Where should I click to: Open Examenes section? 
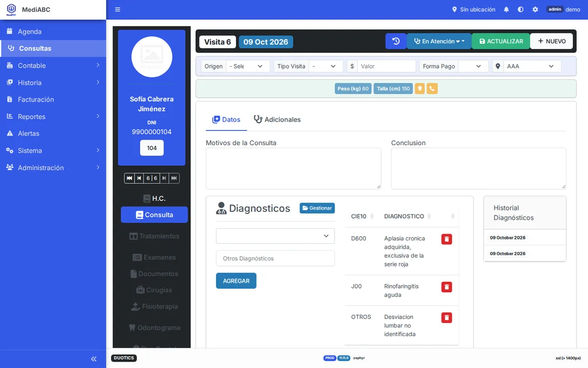[x=154, y=257]
